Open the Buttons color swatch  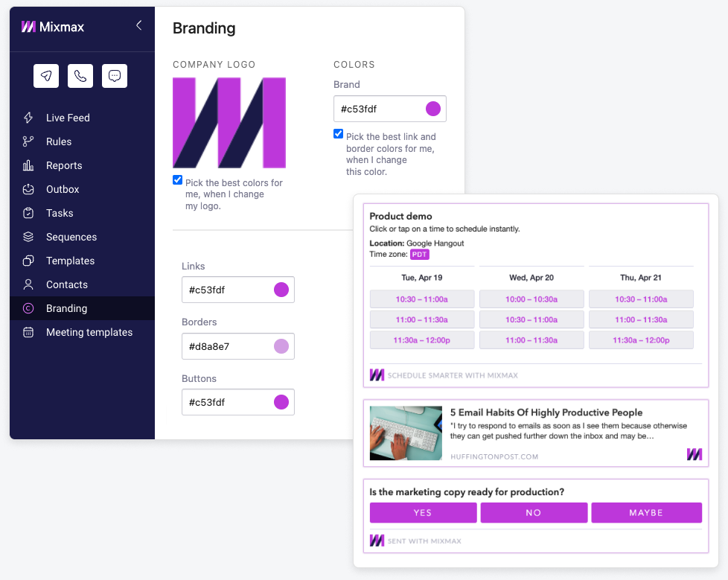tap(281, 402)
